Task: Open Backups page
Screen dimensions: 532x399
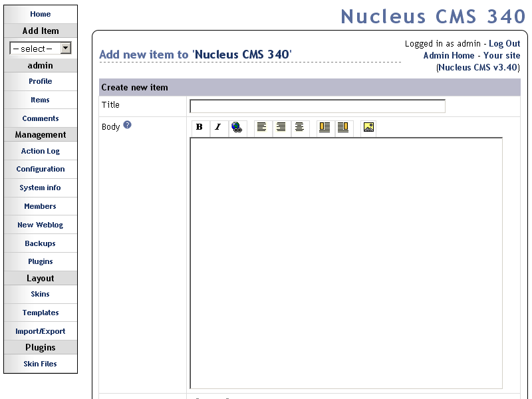Action: click(x=41, y=243)
